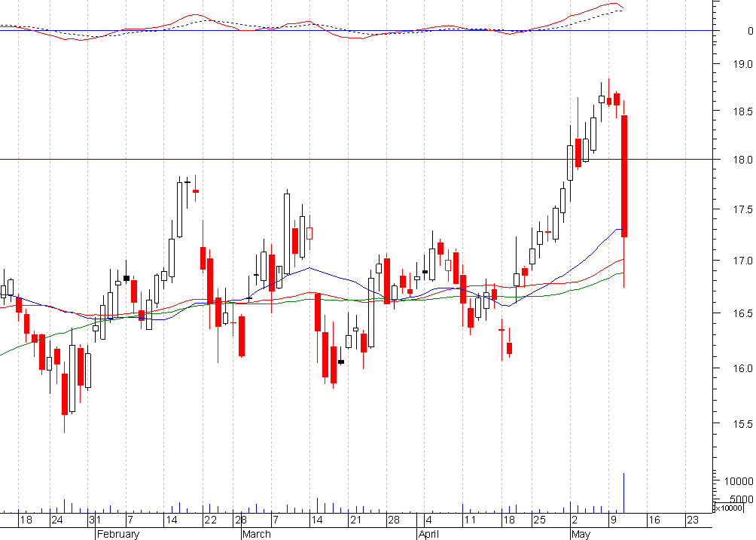Select the 16 date label
Screen dimensions: 756x540
tap(654, 520)
